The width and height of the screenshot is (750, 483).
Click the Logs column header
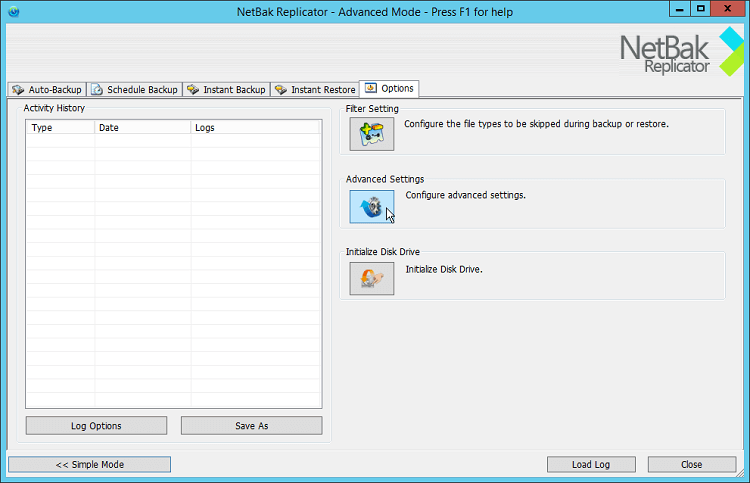[255, 128]
